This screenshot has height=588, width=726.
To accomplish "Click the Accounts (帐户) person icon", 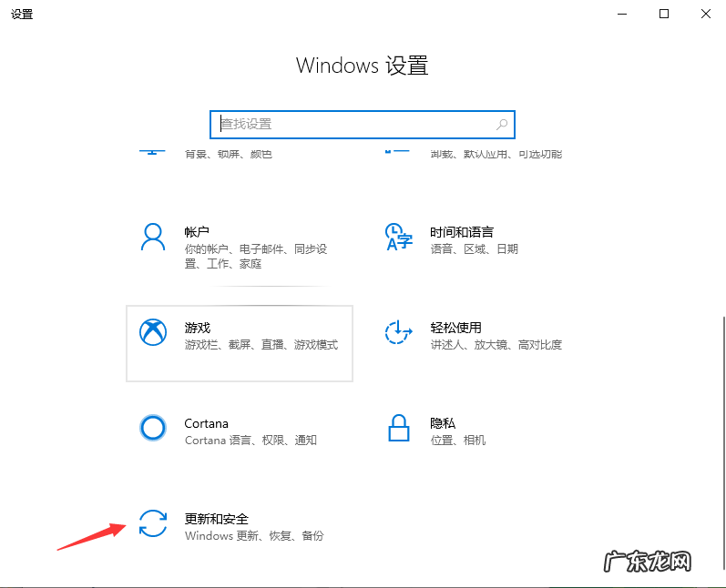I will [x=153, y=237].
